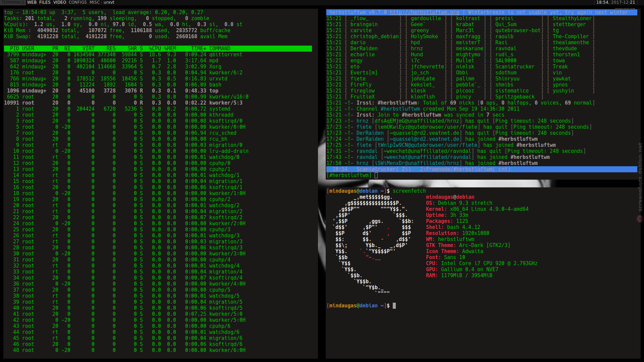Viewport: 644px width, 362px height.
Task: Select the Xorg process row in top
Action: 158,67
